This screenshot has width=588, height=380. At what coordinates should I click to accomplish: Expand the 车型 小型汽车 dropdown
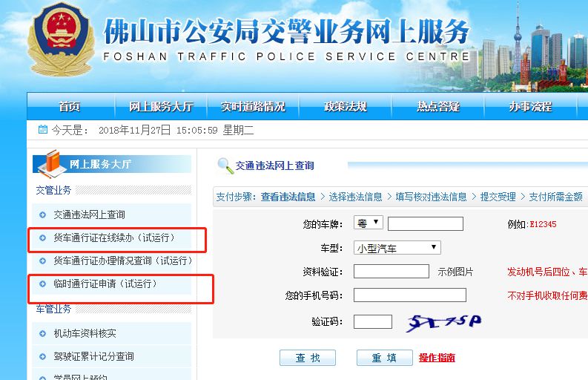click(397, 248)
